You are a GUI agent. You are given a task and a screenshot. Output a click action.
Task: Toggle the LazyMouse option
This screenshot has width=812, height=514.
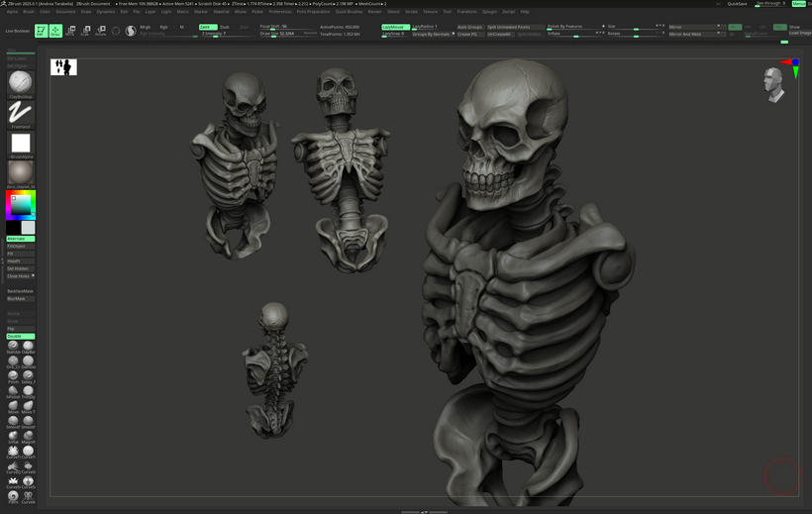pos(394,27)
